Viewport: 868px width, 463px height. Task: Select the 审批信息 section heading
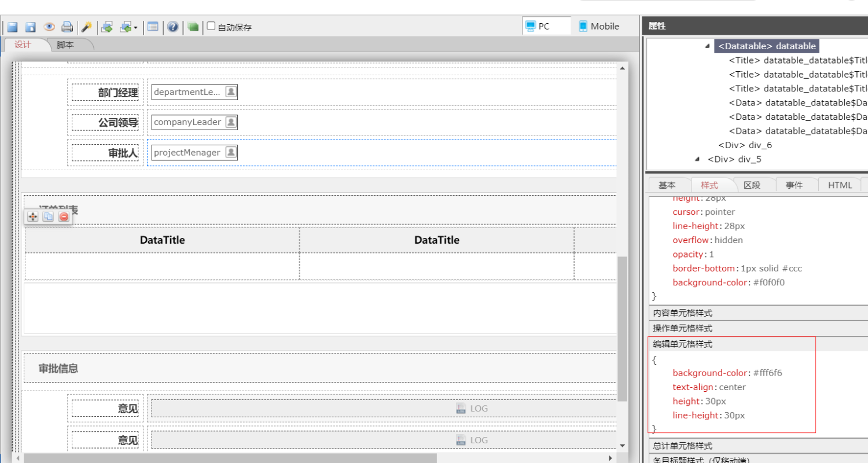[x=58, y=369]
